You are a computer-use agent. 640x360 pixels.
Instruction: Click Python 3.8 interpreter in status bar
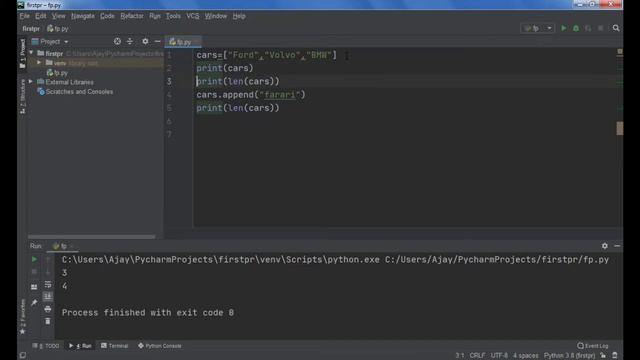[x=569, y=356]
